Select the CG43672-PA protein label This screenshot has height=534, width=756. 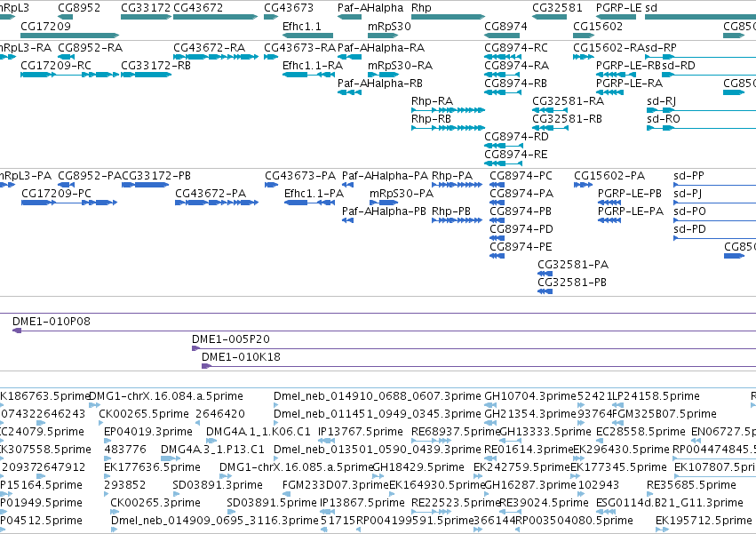click(x=211, y=194)
